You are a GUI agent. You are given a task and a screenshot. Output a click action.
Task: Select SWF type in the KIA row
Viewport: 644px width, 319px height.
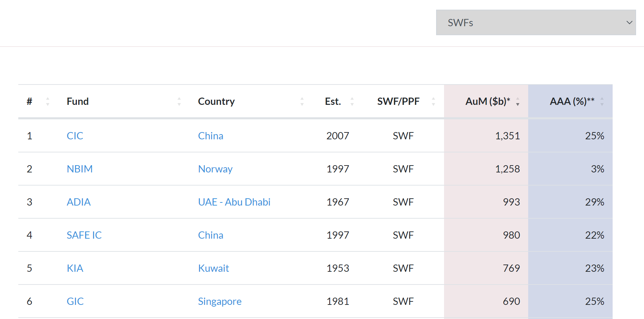403,268
